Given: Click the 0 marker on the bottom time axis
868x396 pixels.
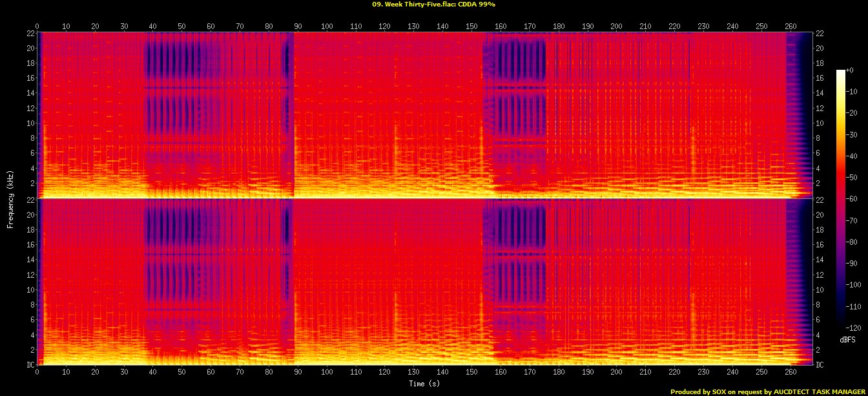Looking at the screenshot, I should pos(37,372).
